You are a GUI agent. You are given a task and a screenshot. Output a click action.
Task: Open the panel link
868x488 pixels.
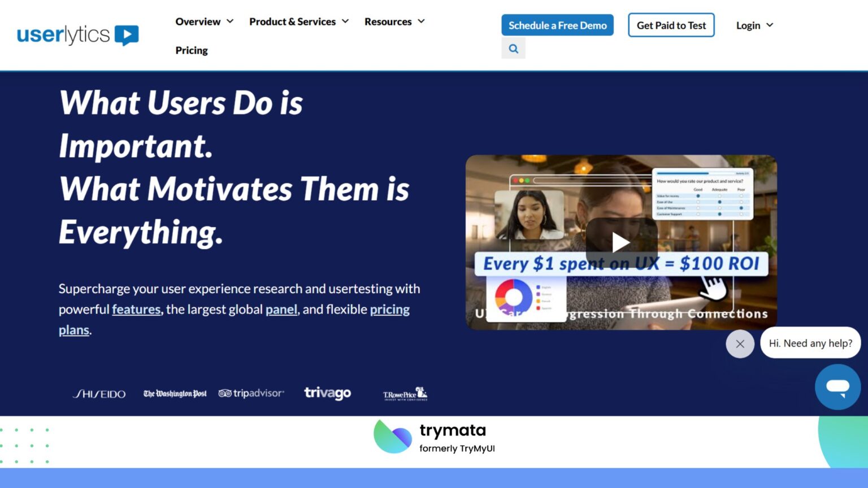coord(281,309)
